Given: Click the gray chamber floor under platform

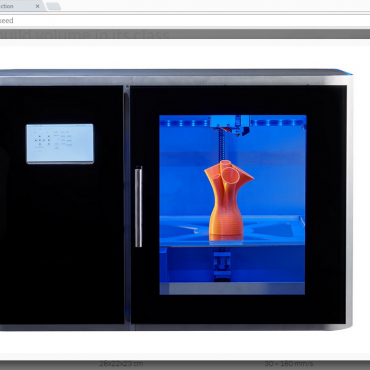Looking at the screenshot, I should [x=232, y=288].
